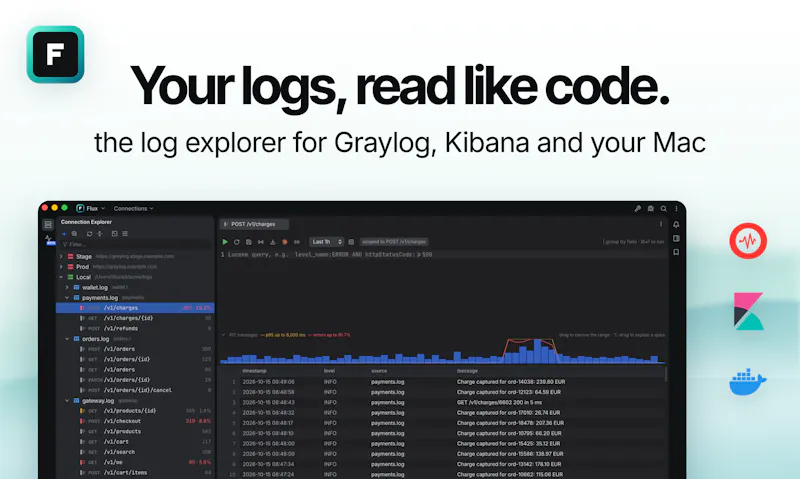Viewport: 800px width, 479px height.
Task: Click the fit-width icon in query toolbar
Action: pos(261,242)
